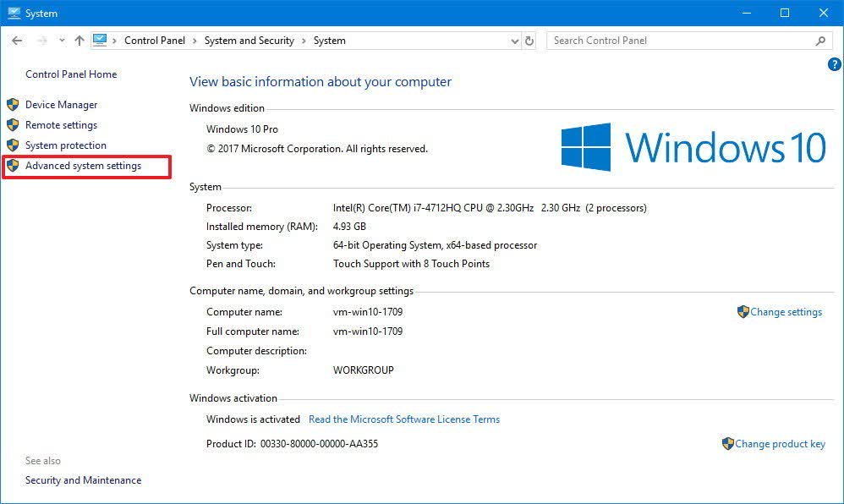Image resolution: width=844 pixels, height=504 pixels.
Task: Minimize the System window
Action: coord(746,13)
